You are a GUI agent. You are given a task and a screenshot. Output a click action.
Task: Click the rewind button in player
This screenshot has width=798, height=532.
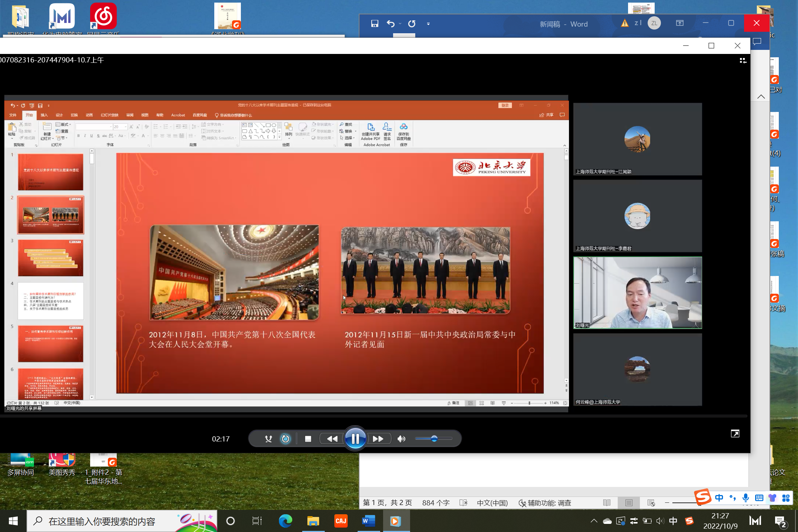332,439
